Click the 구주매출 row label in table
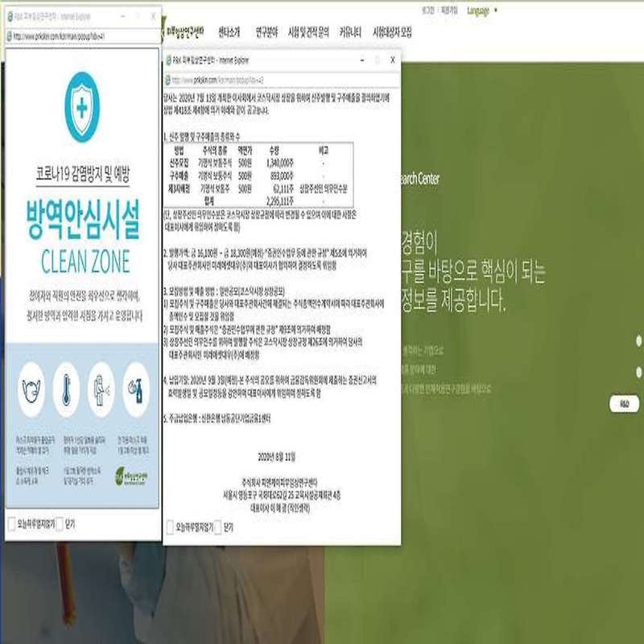644x644 pixels. pyautogui.click(x=179, y=175)
